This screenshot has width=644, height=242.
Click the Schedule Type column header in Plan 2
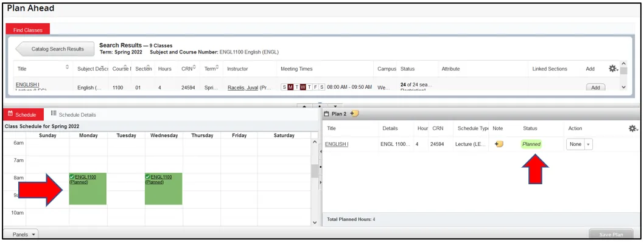click(473, 128)
